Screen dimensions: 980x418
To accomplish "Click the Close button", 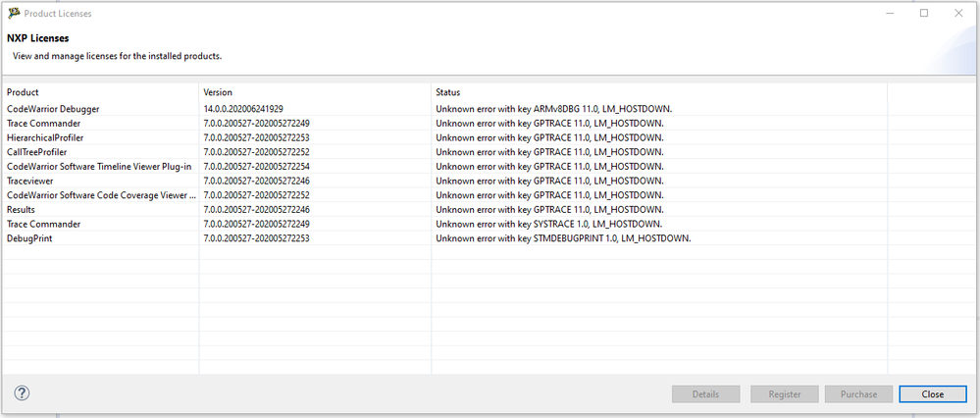I will coord(933,394).
